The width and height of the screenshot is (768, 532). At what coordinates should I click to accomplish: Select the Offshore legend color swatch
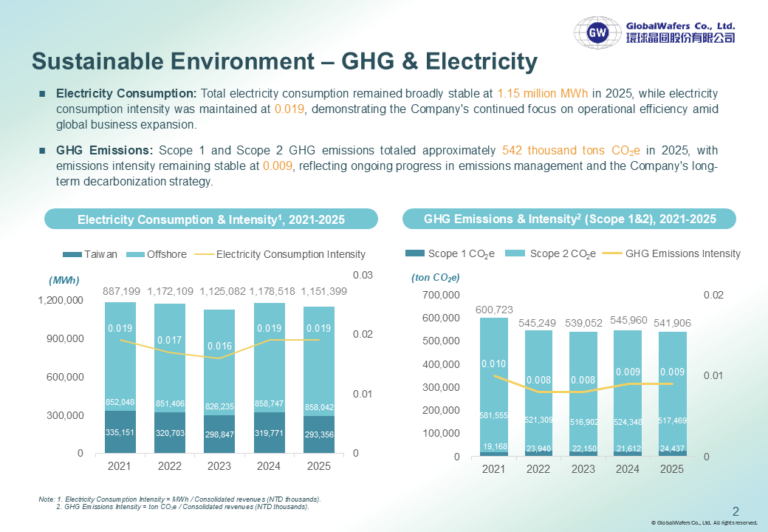[x=135, y=255]
